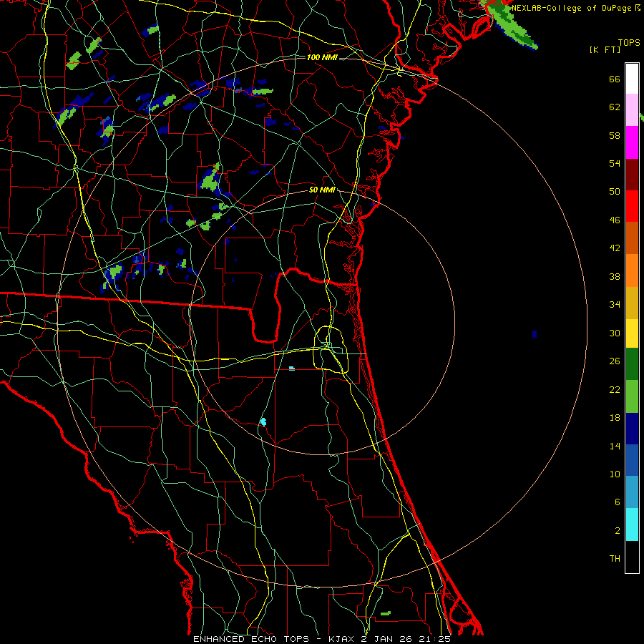Viewport: 644px width, 644px height.
Task: Click the navy blue legend swatch
Action: [x=632, y=429]
